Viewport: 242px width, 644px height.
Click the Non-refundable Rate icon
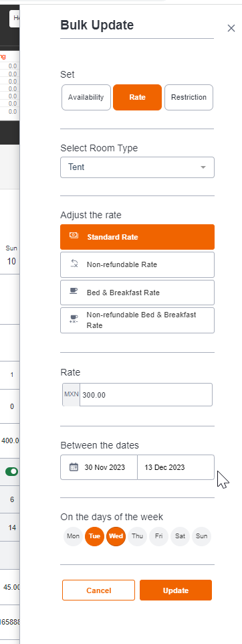click(x=74, y=263)
